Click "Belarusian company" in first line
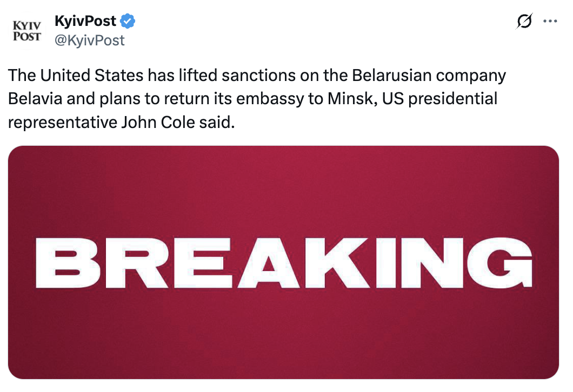Image resolution: width=573 pixels, height=392 pixels. point(429,76)
